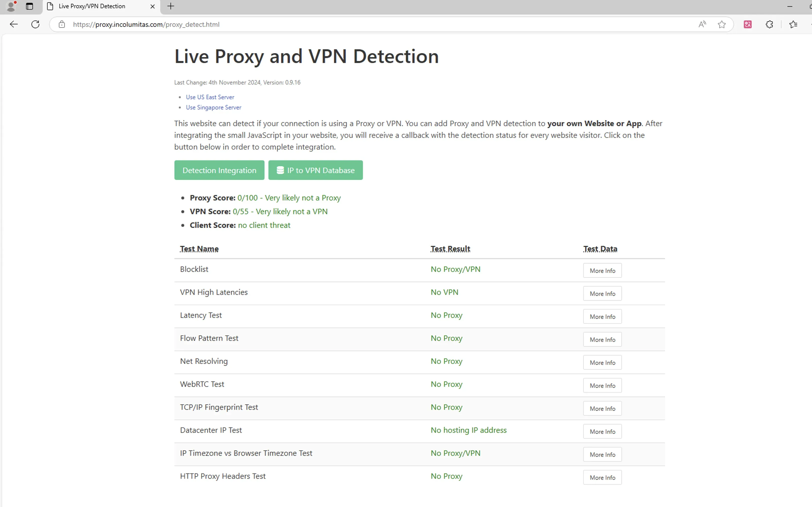Viewport: 812px width, 507px height.
Task: Click the Detection Integration button
Action: 219,170
